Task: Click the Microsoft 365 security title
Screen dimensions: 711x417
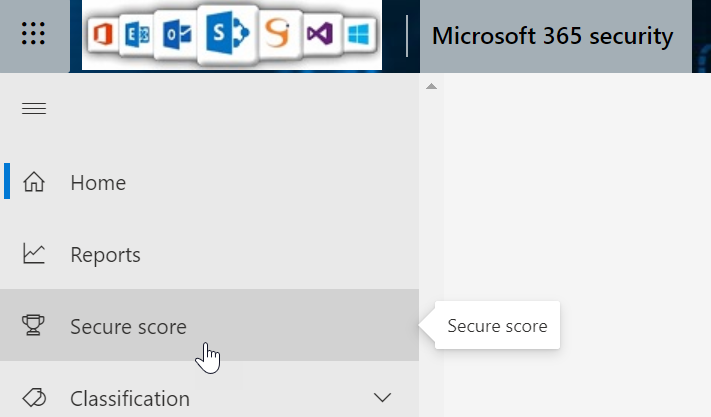Action: [x=552, y=37]
